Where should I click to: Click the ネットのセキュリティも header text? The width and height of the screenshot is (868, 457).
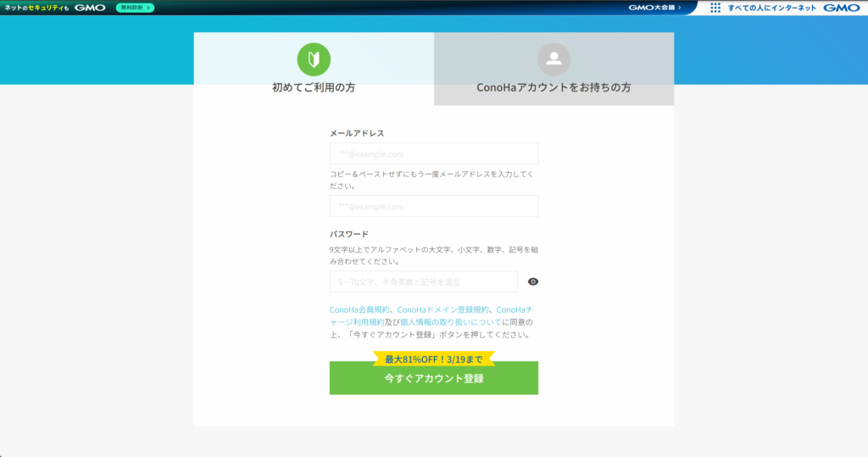[36, 8]
